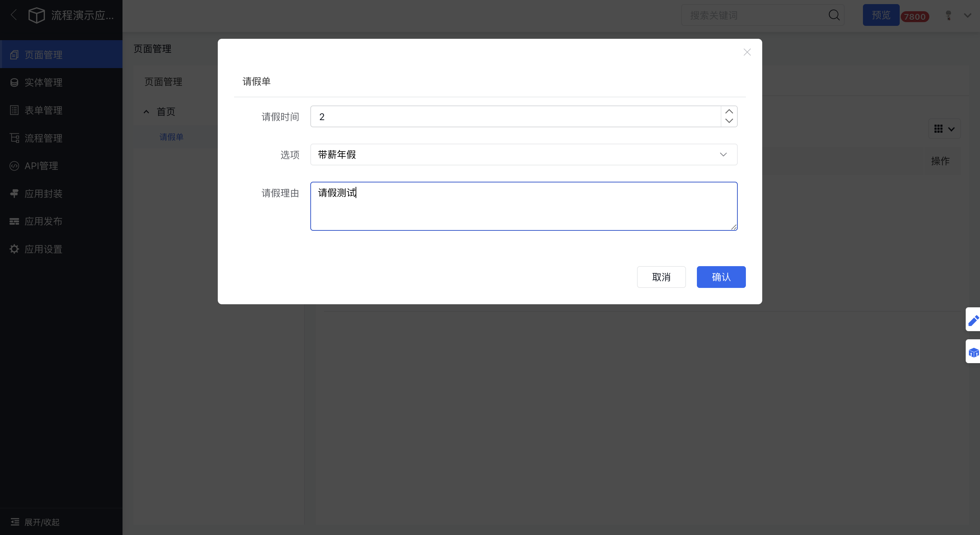Open 实体管理 in the sidebar
The image size is (980, 535).
tap(61, 82)
